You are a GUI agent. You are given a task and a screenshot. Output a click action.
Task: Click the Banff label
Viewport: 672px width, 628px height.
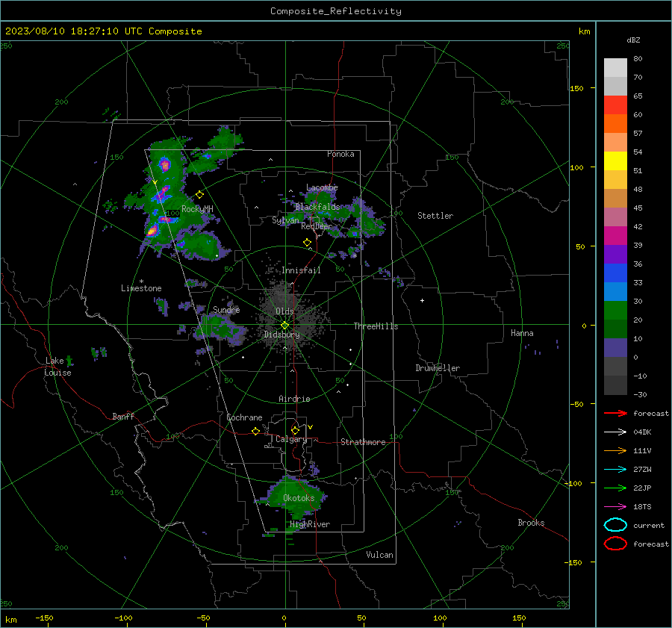[x=123, y=416]
